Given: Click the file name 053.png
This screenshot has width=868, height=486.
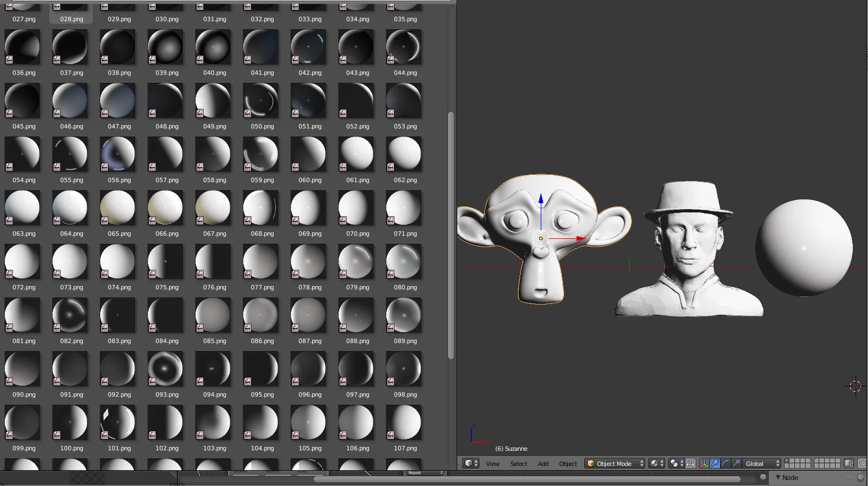Looking at the screenshot, I should tap(405, 127).
